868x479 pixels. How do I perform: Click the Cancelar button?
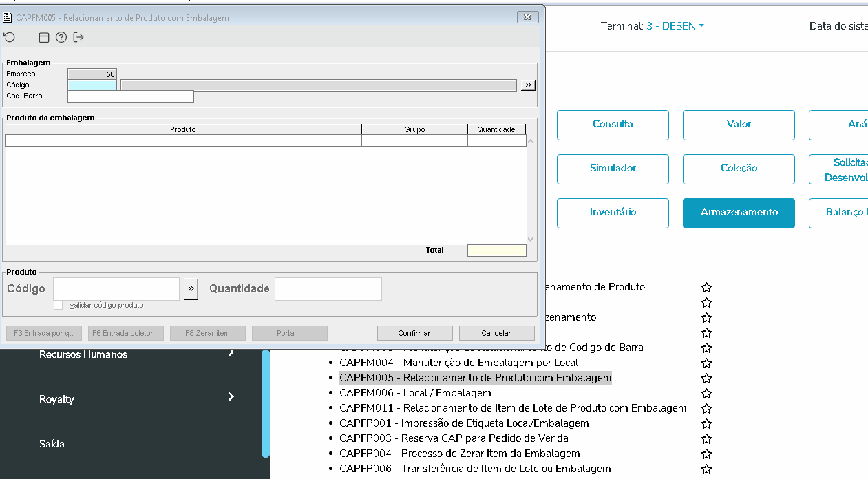click(496, 333)
